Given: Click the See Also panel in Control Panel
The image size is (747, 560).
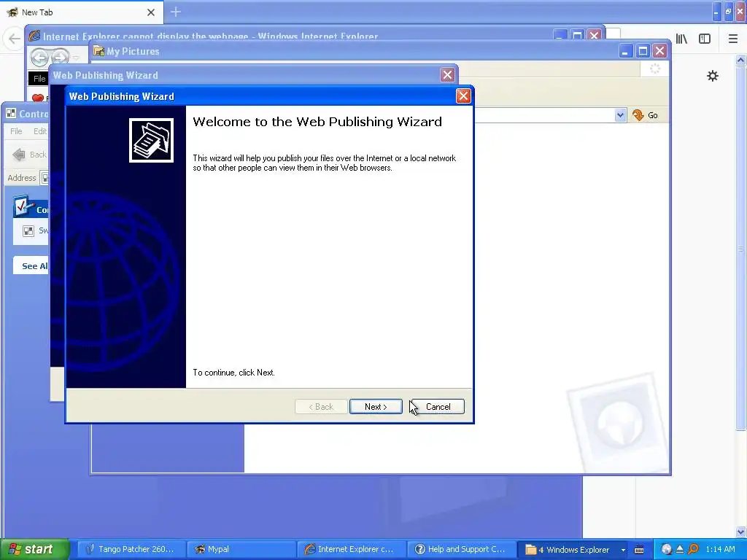Looking at the screenshot, I should tap(31, 265).
